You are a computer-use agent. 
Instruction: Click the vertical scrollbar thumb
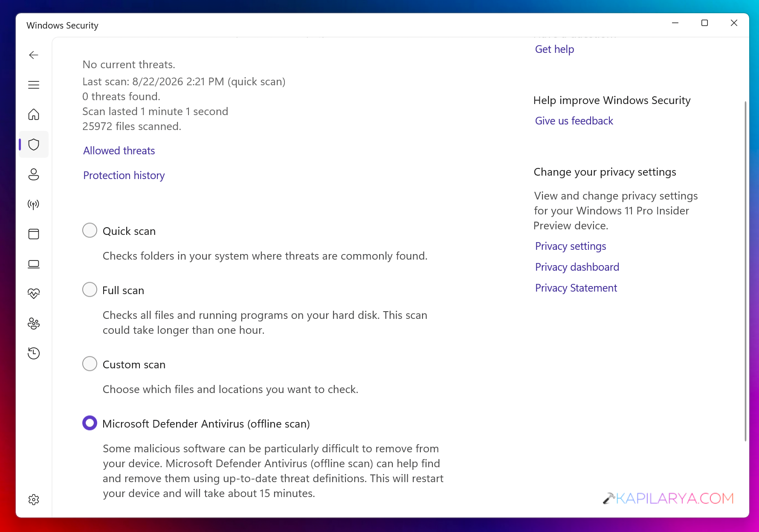click(x=745, y=271)
